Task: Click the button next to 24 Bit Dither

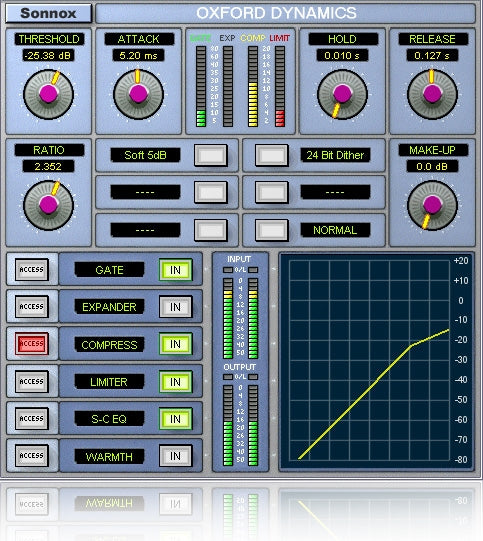Action: click(x=272, y=155)
